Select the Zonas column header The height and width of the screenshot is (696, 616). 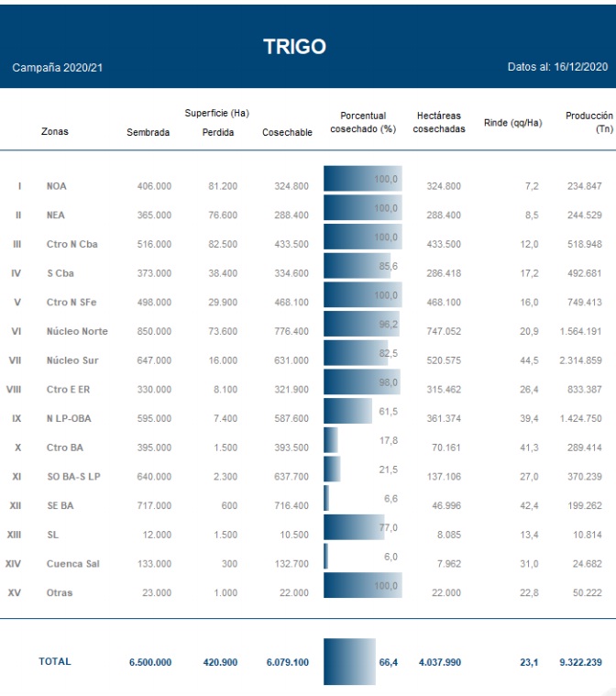click(x=55, y=131)
